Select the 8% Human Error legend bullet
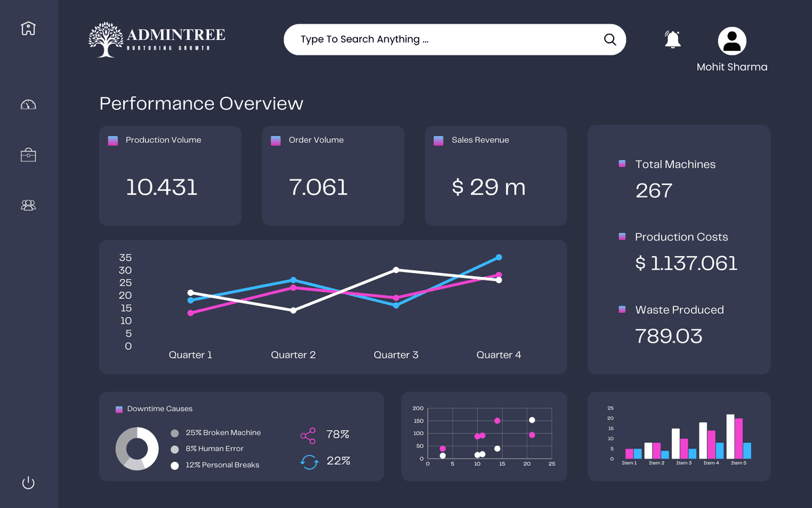Image resolution: width=812 pixels, height=508 pixels. (x=175, y=448)
